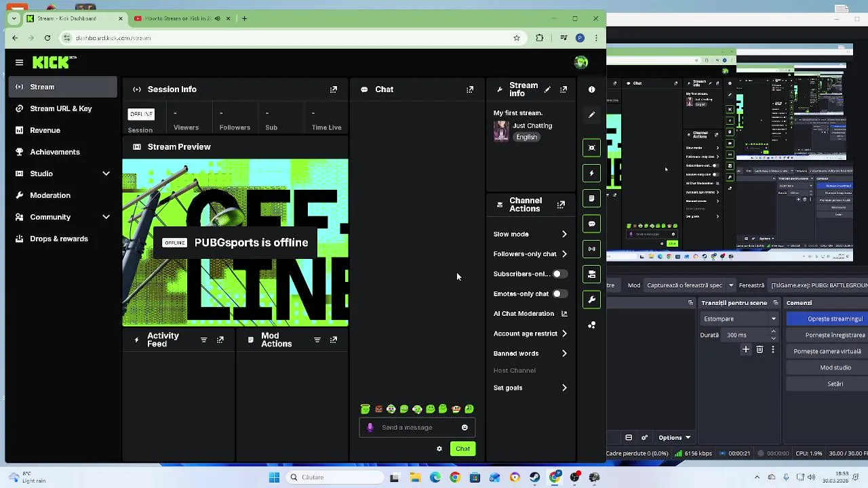
Task: Click the Send a message input field
Action: (x=416, y=428)
